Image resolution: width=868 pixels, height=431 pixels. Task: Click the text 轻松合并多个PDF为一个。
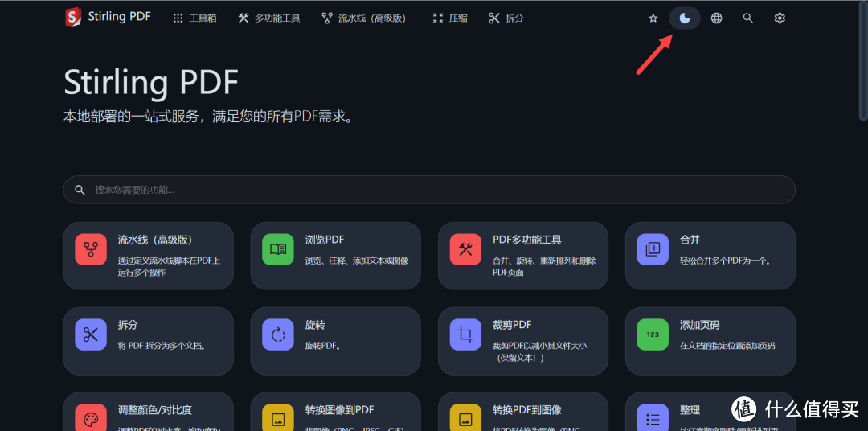[726, 261]
